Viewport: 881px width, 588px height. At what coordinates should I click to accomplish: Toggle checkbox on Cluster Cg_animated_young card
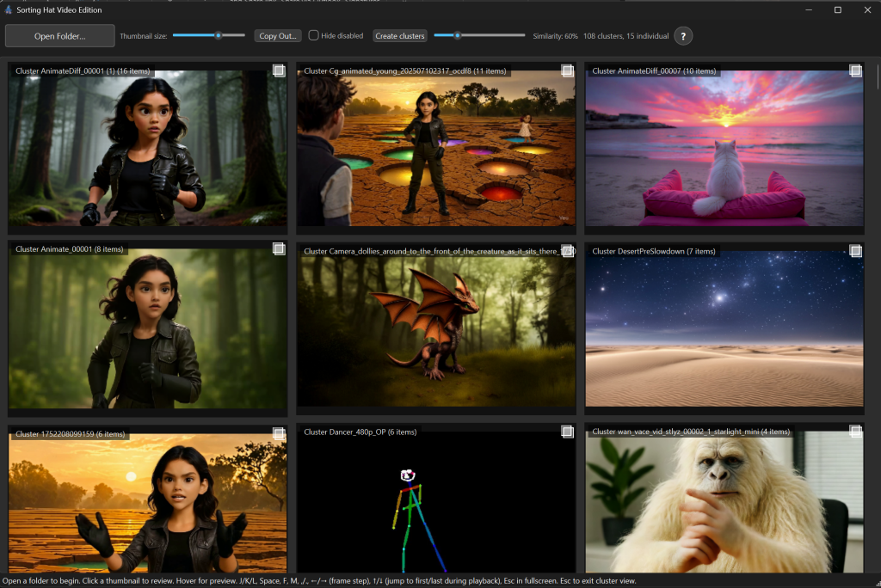(x=567, y=70)
